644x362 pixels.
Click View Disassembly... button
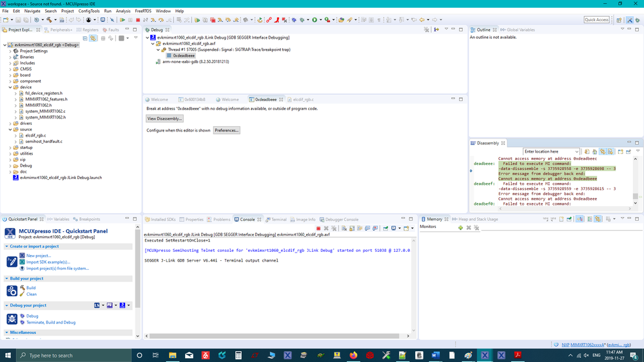[164, 119]
